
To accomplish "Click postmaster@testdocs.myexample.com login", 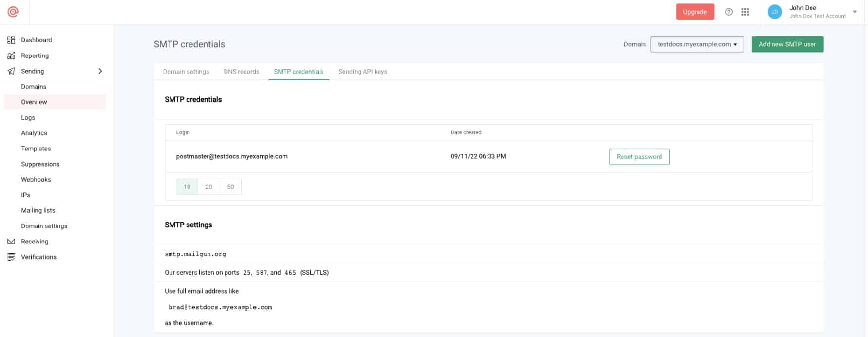I will (x=232, y=156).
